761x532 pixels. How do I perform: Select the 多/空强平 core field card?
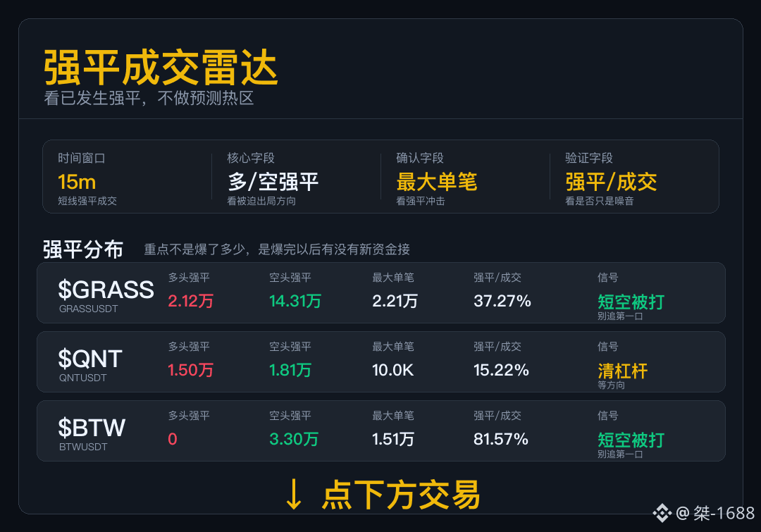click(296, 177)
